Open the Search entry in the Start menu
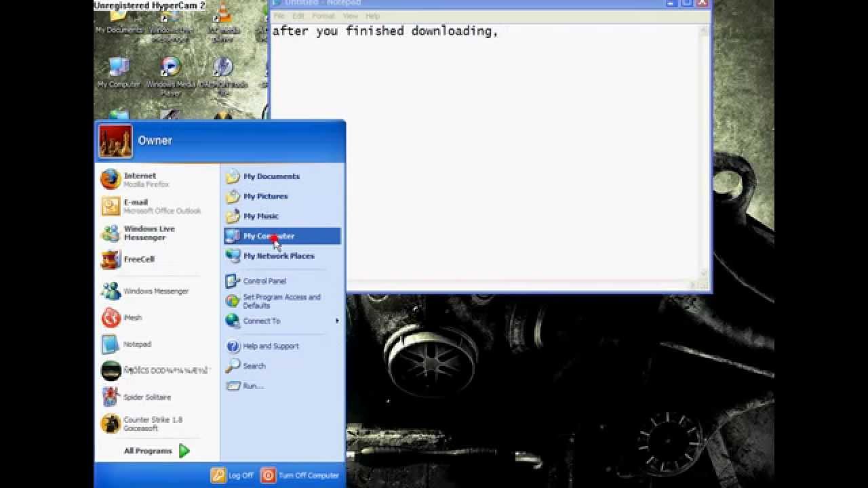The height and width of the screenshot is (488, 868). point(282,366)
